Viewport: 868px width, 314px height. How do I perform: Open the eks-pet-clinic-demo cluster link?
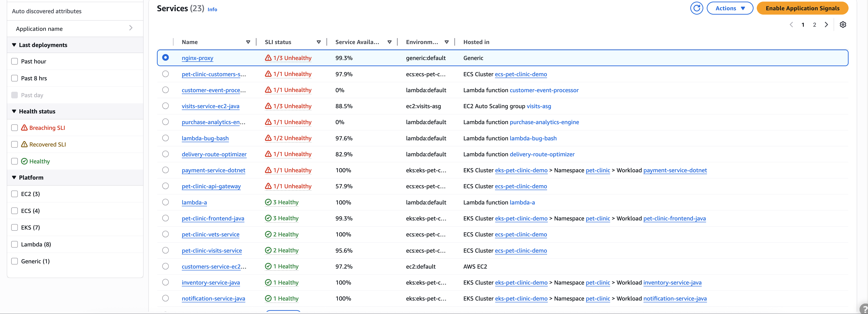click(x=521, y=170)
